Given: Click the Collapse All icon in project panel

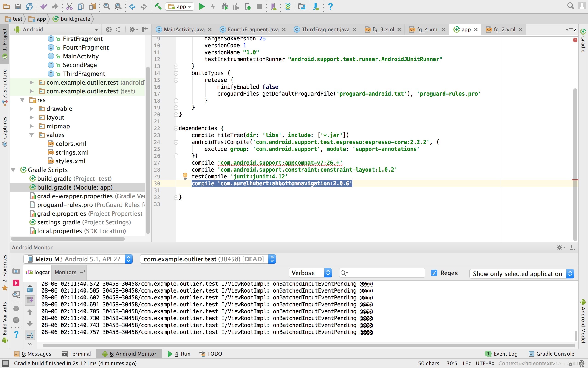Looking at the screenshot, I should (119, 29).
